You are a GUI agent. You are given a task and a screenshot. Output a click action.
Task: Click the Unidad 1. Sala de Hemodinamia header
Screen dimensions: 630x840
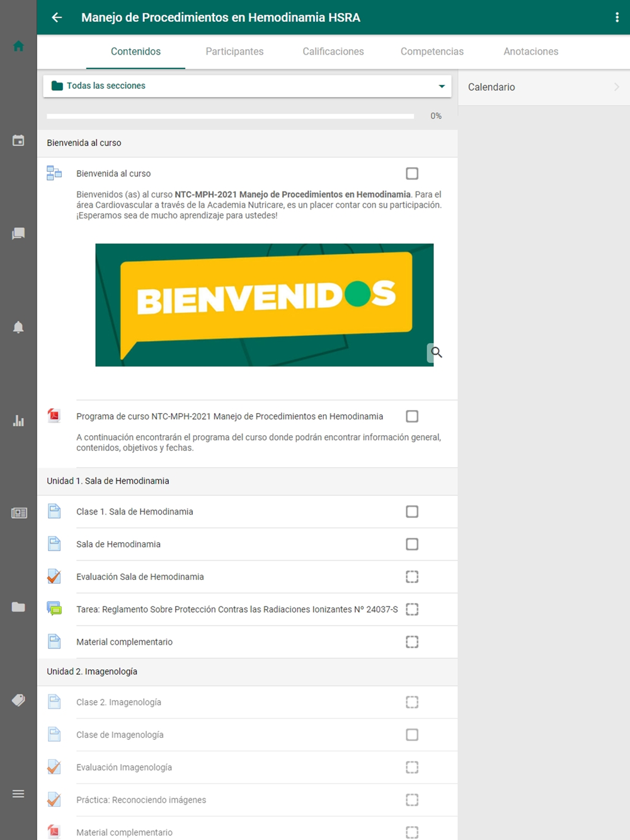247,481
